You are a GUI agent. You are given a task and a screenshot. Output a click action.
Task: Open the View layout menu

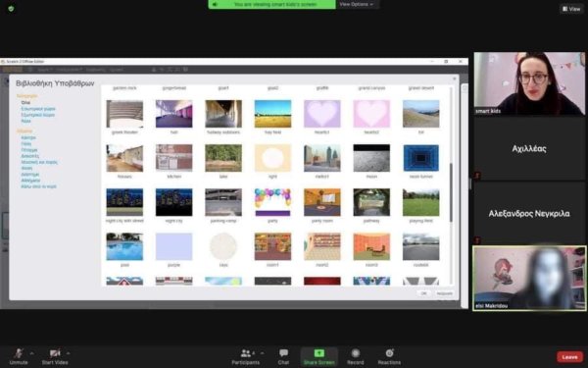pyautogui.click(x=571, y=9)
